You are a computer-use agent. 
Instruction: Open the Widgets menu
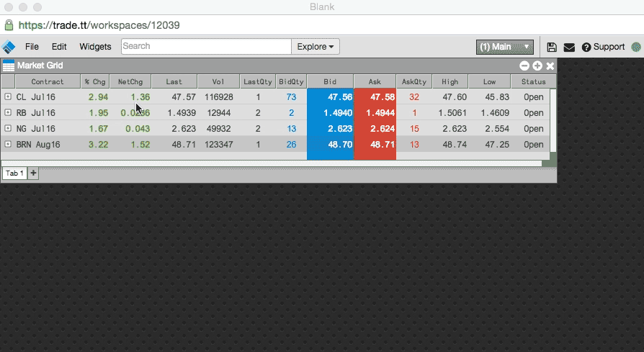95,47
